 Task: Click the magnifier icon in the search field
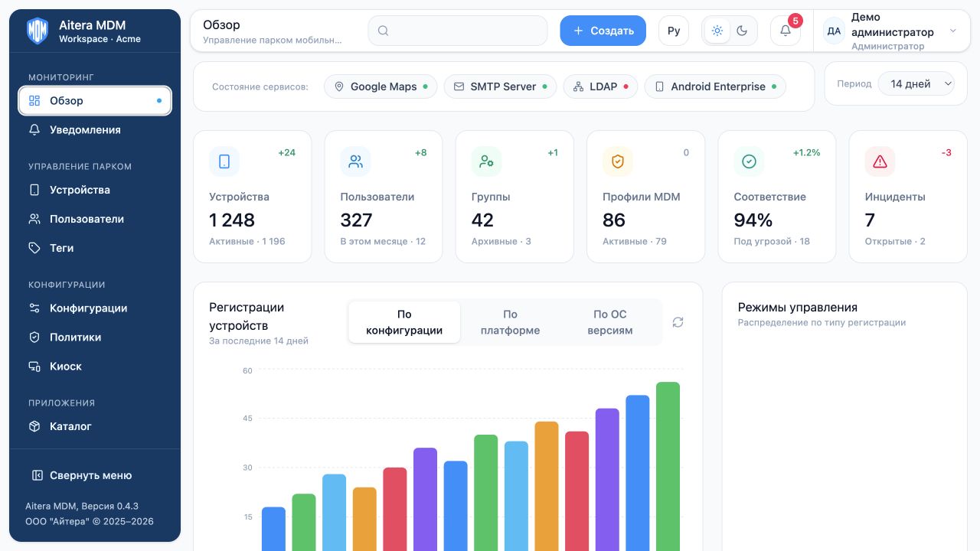click(384, 31)
